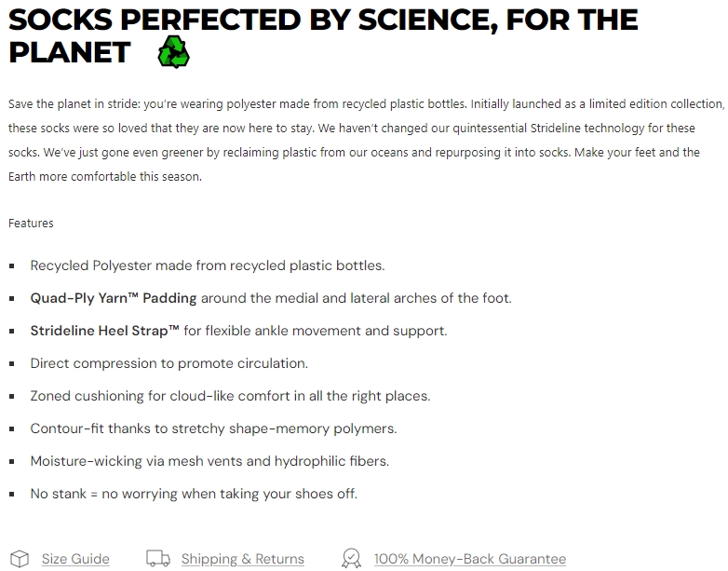Open Shipping & Returns link
The image size is (728, 571).
pos(242,559)
